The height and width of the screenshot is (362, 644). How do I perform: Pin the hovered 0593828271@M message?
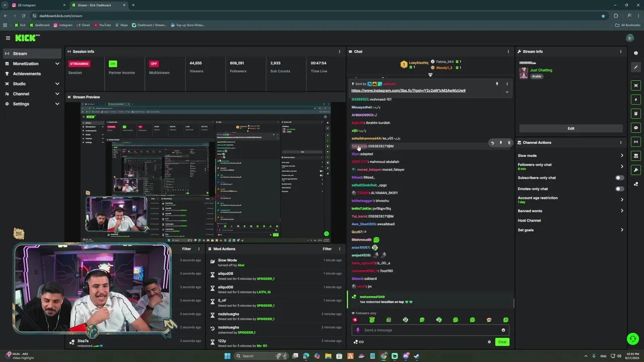click(501, 143)
